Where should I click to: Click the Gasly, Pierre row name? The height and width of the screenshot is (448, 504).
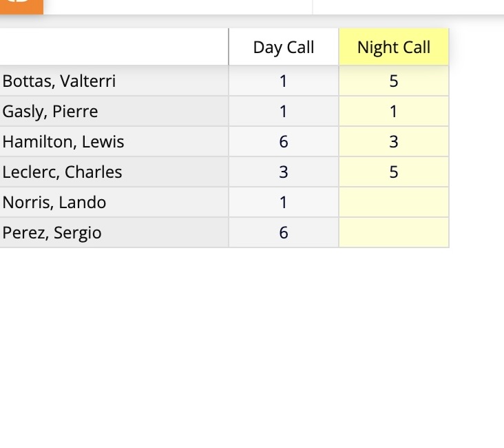(x=50, y=112)
